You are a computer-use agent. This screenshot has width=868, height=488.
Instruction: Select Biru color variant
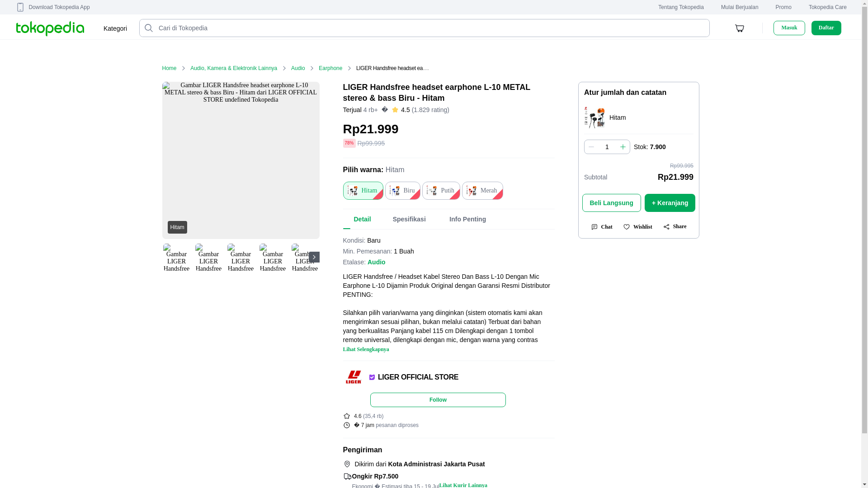click(403, 191)
